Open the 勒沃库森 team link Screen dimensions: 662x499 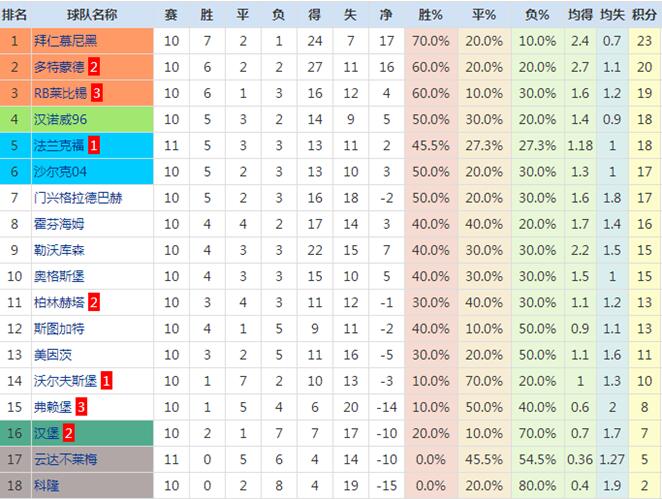(x=59, y=250)
